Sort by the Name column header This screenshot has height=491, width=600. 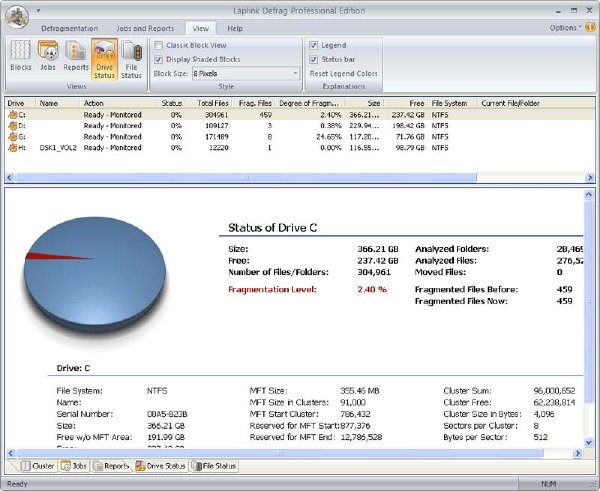coord(57,103)
